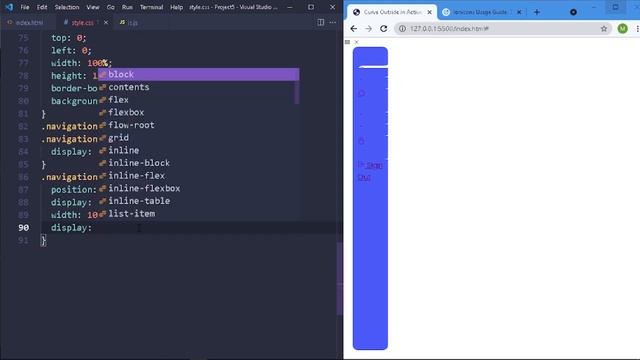
Task: Click 'top: 0;' on line 75
Action: pyautogui.click(x=69, y=38)
